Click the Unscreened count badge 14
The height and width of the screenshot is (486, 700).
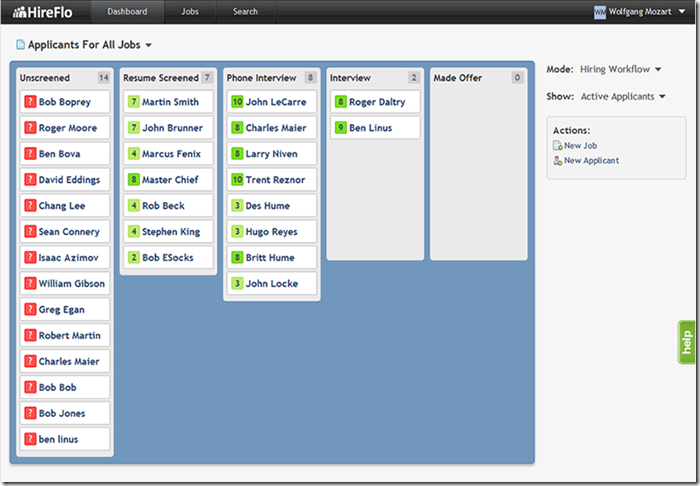[x=104, y=78]
